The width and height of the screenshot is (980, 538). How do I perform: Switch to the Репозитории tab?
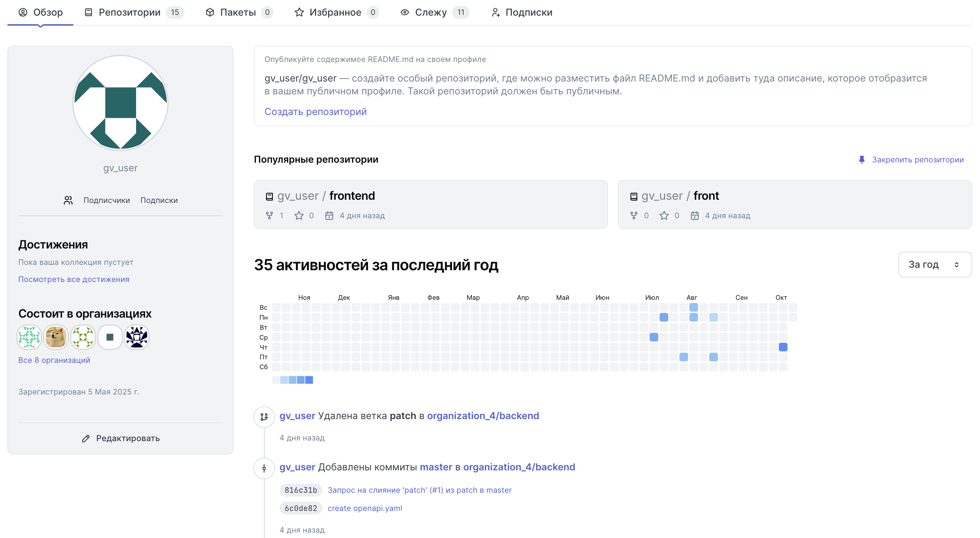(x=129, y=12)
